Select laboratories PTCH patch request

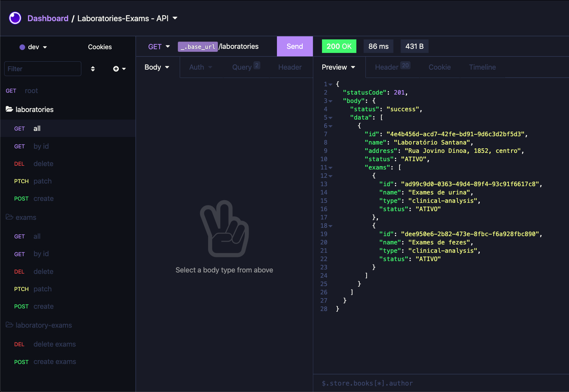[x=68, y=181]
